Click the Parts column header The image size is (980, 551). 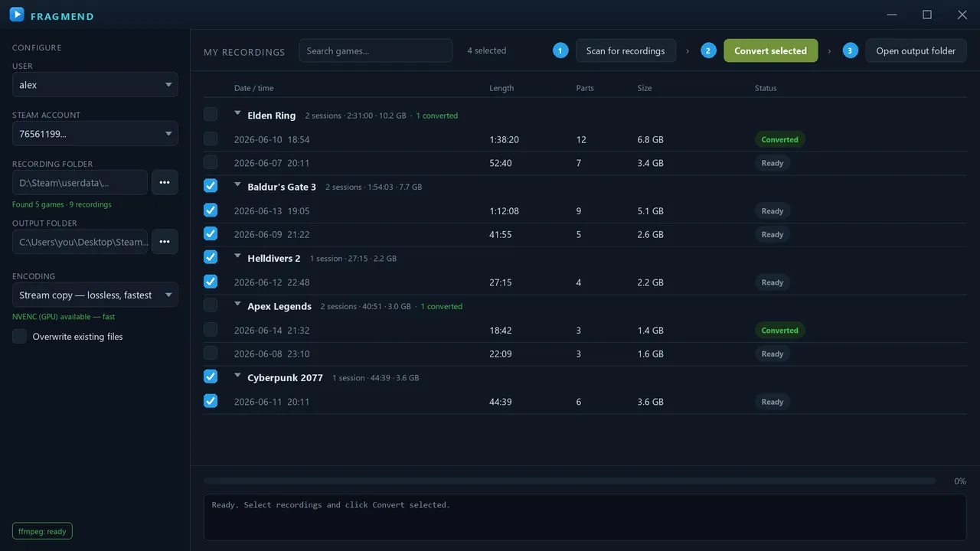(x=585, y=88)
